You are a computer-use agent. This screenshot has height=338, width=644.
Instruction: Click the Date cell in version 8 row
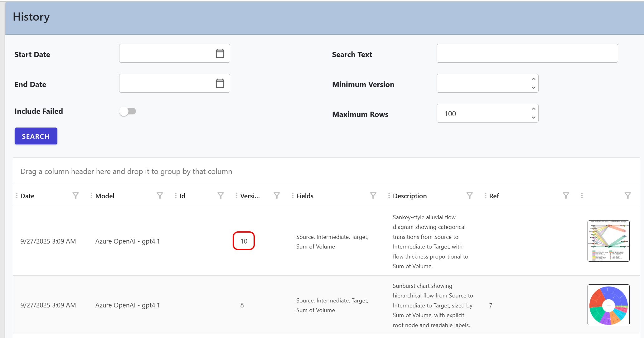pyautogui.click(x=48, y=305)
